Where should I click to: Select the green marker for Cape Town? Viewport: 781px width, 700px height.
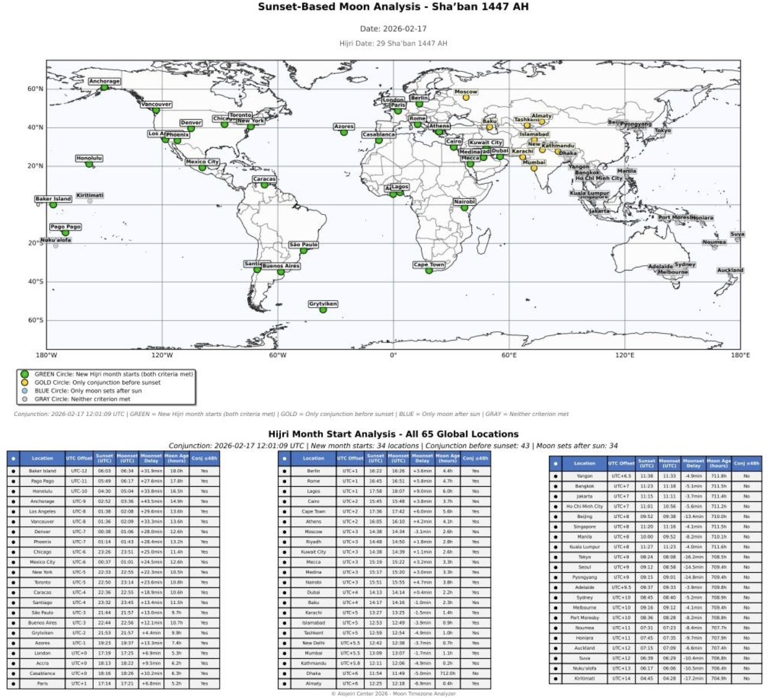point(429,271)
